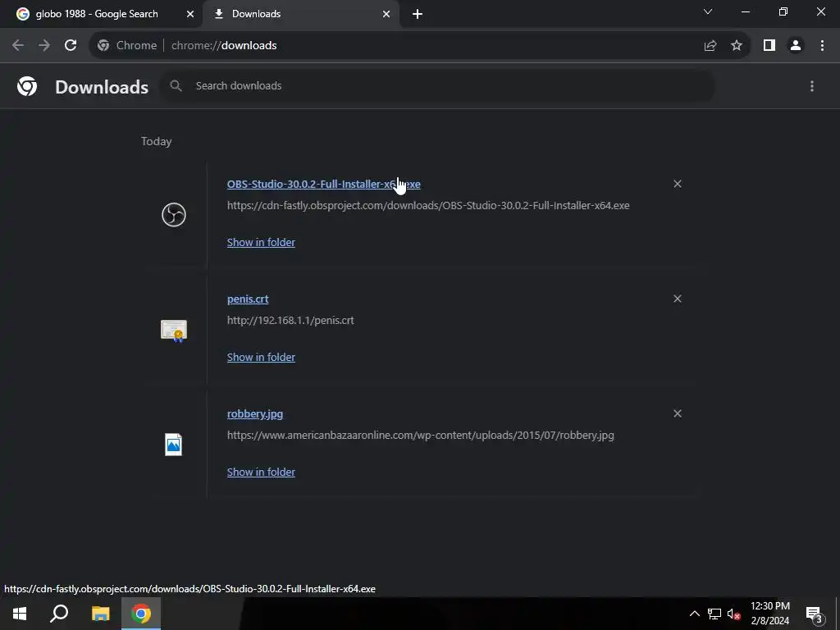840x630 pixels.
Task: Show hidden system tray icons
Action: pos(694,614)
